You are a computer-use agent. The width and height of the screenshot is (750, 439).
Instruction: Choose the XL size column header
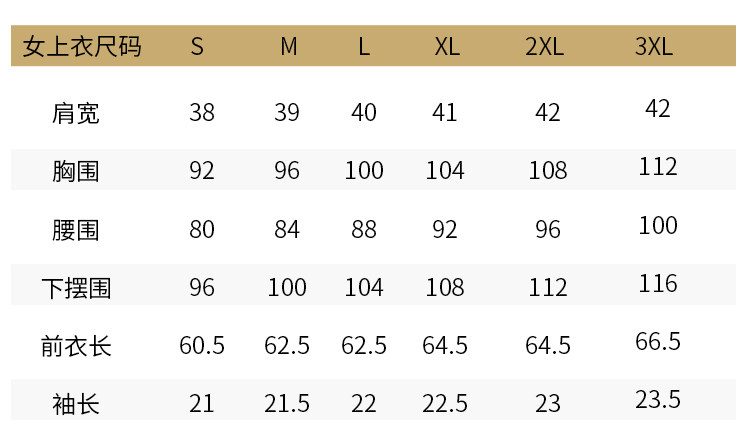(x=447, y=46)
